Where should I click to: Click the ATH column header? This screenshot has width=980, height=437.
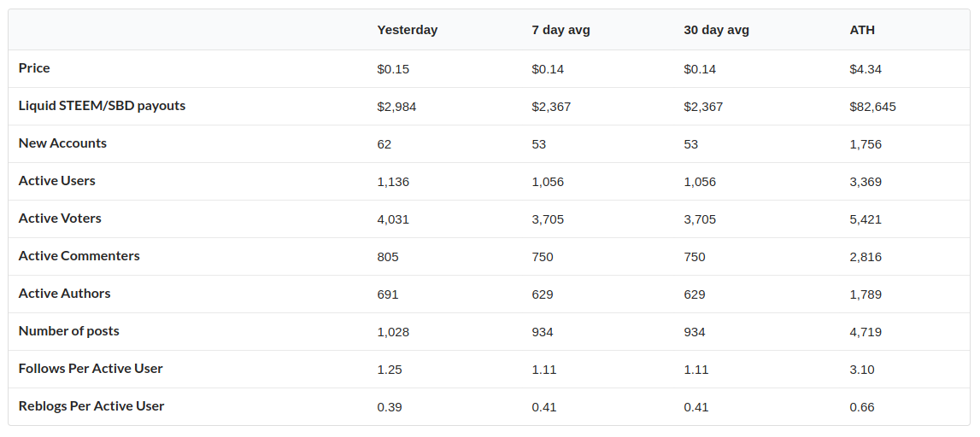click(x=862, y=30)
